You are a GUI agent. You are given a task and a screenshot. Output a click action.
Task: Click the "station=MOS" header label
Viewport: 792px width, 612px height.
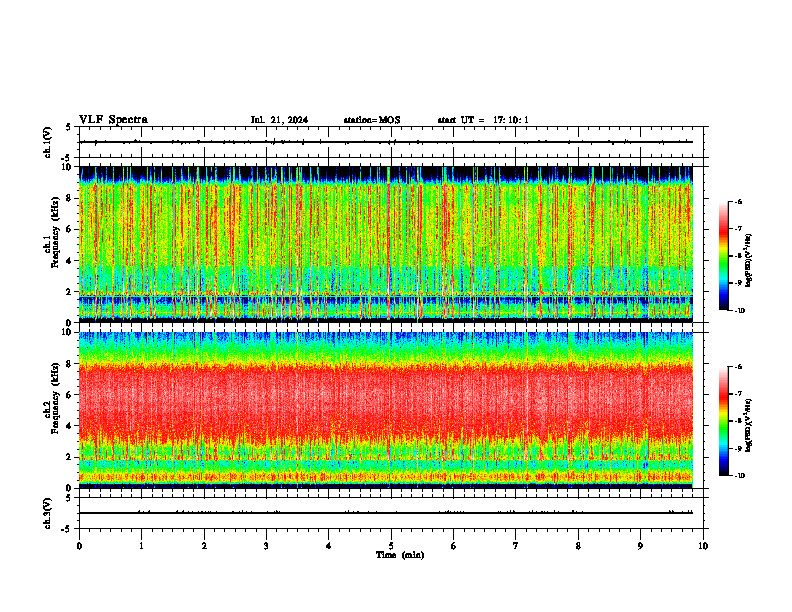click(372, 120)
